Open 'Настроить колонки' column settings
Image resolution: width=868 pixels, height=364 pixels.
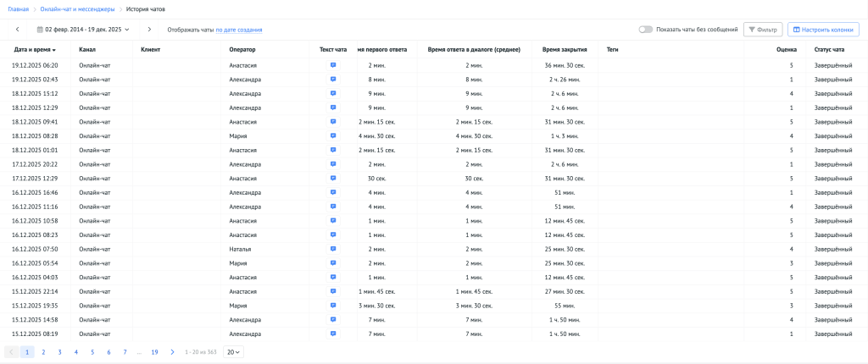(823, 30)
